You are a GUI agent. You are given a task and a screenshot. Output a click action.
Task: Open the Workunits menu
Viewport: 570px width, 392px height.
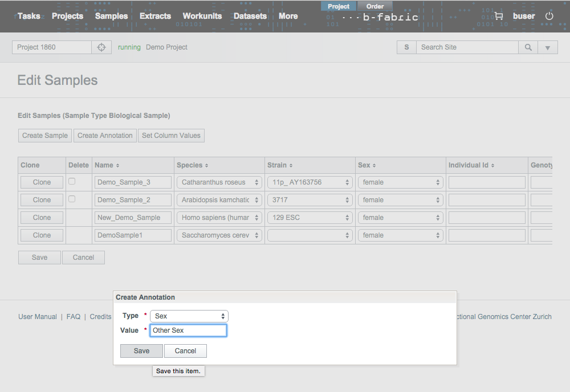(202, 16)
